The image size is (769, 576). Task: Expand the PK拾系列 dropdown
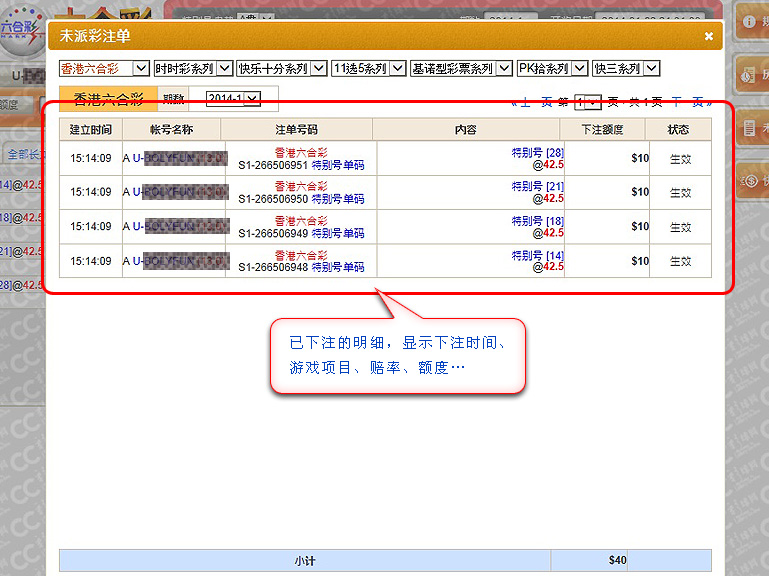(x=551, y=69)
